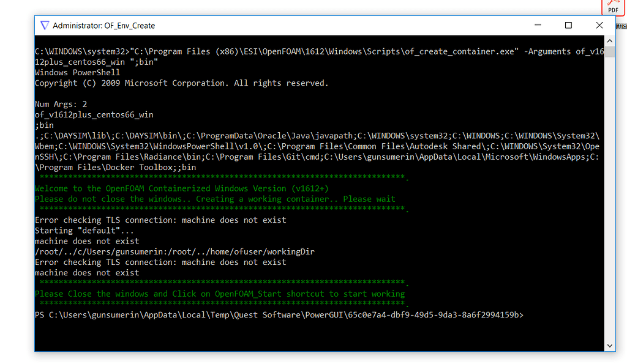
Task: Click the first 'Error checking TLS connection' line
Action: [160, 220]
